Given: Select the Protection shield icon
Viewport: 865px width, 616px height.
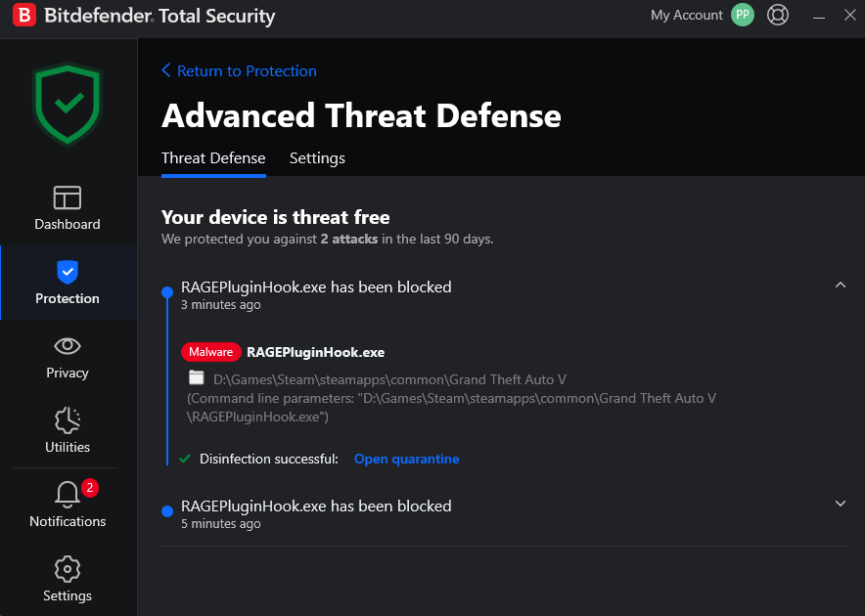Looking at the screenshot, I should [68, 273].
